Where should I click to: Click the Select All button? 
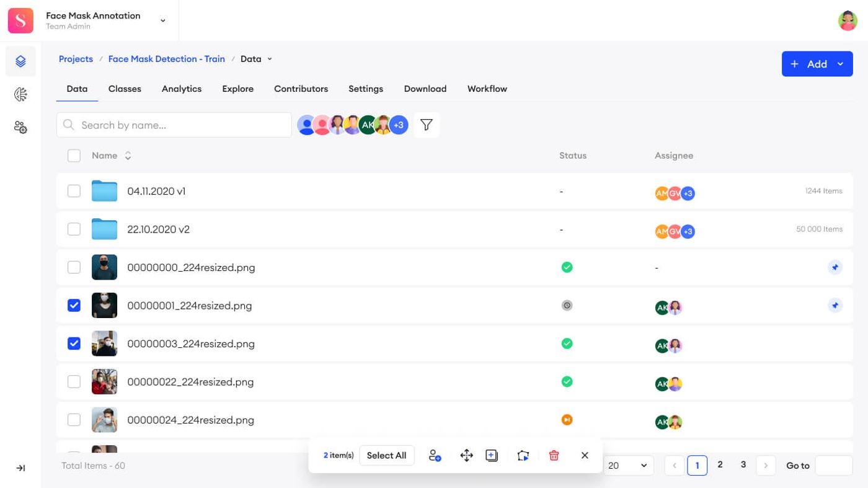[x=387, y=456]
